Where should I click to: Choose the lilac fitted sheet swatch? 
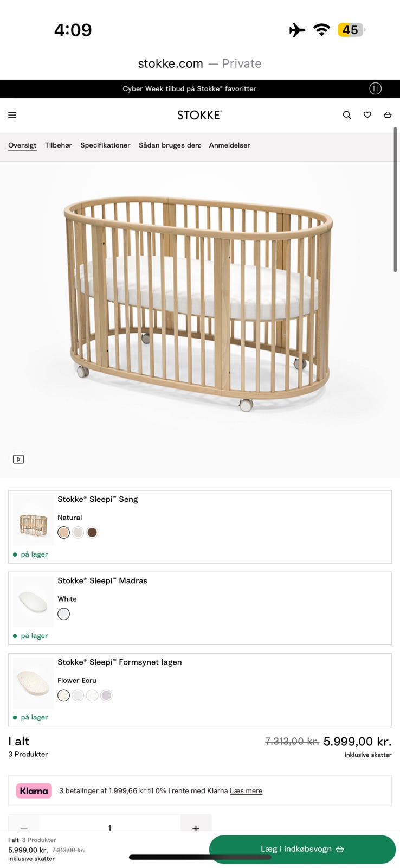pyautogui.click(x=106, y=695)
